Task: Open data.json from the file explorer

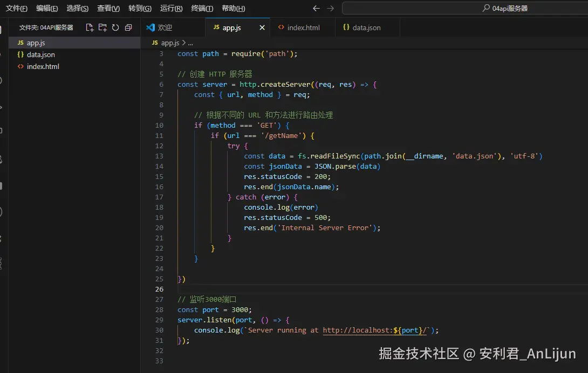Action: [x=74, y=55]
